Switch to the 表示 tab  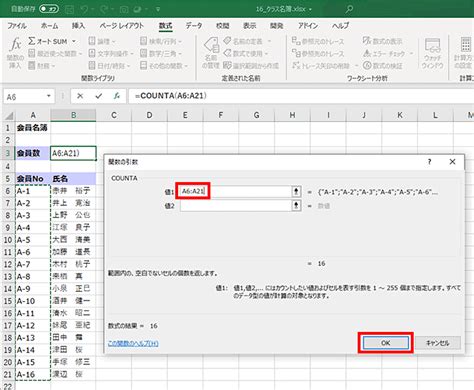[249, 26]
